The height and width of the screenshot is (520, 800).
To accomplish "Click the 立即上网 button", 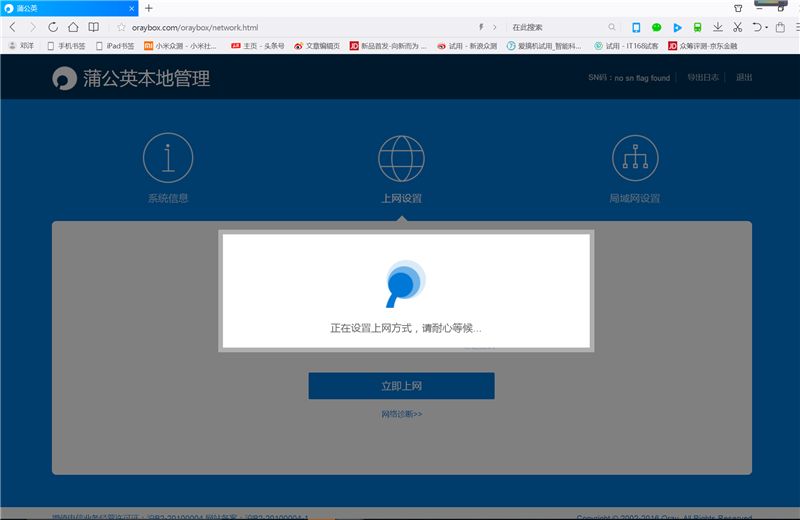I will pos(401,386).
